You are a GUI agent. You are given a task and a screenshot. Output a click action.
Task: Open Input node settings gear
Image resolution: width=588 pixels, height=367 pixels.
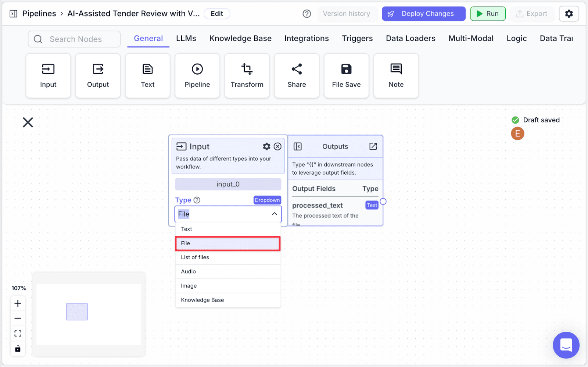(266, 146)
